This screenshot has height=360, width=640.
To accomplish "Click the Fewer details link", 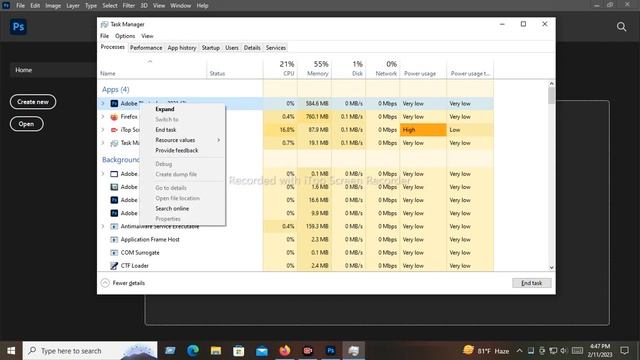I will point(129,283).
